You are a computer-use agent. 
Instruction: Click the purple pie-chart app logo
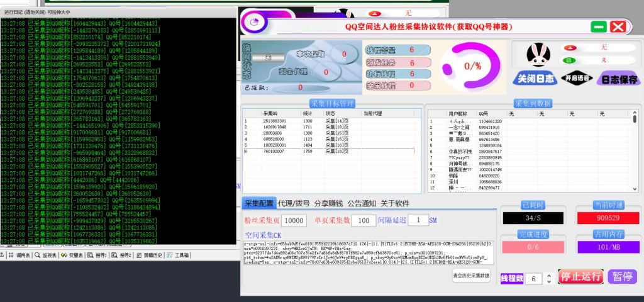[258, 23]
